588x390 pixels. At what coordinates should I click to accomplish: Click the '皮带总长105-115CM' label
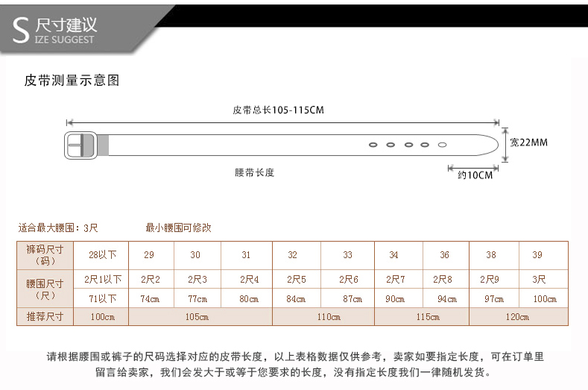pyautogui.click(x=278, y=110)
